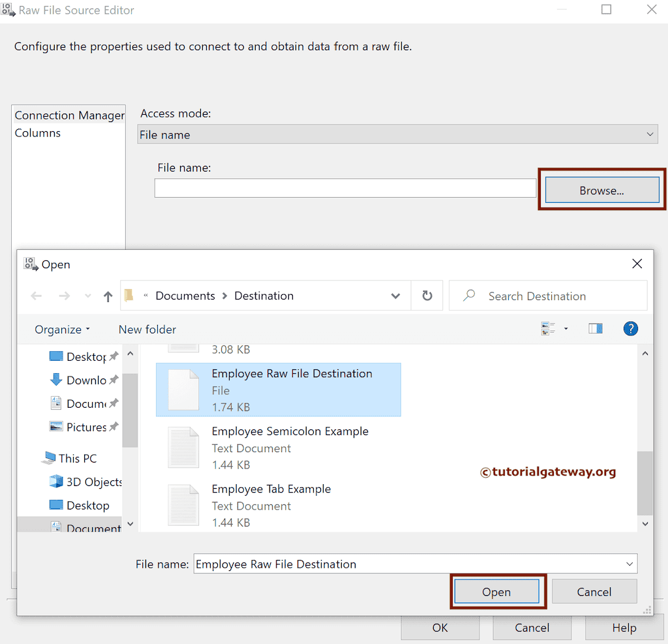Go back in Open dialog navigation
This screenshot has width=668, height=644.
click(x=37, y=296)
